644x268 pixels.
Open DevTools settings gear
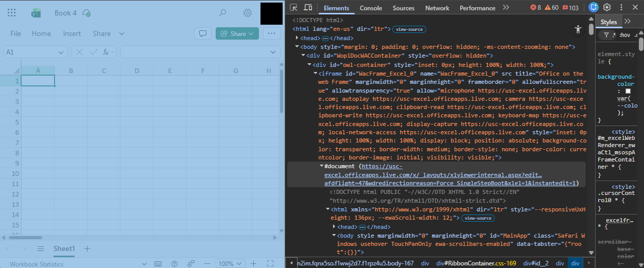pyautogui.click(x=607, y=8)
